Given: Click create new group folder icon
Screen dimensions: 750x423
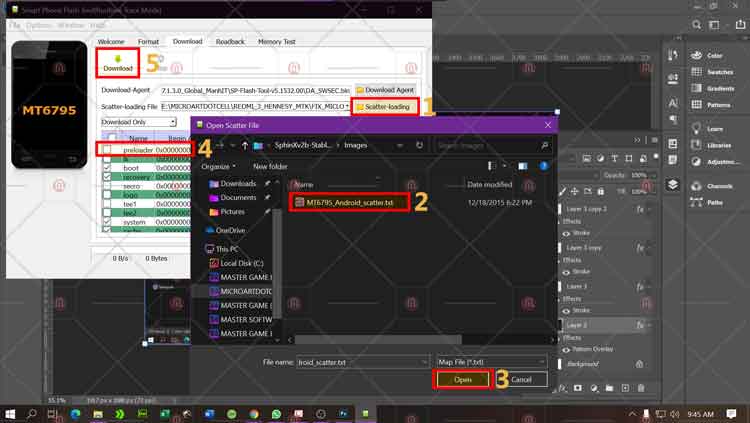Looking at the screenshot, I should (609, 388).
